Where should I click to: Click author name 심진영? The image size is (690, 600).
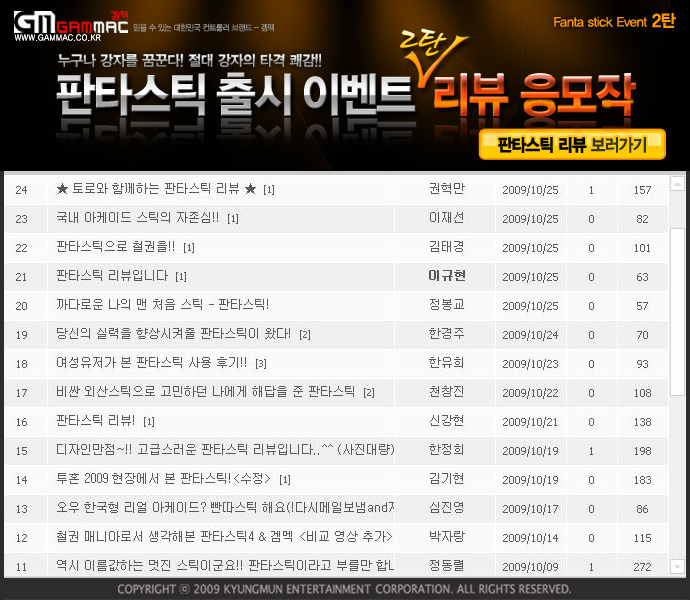tap(447, 508)
